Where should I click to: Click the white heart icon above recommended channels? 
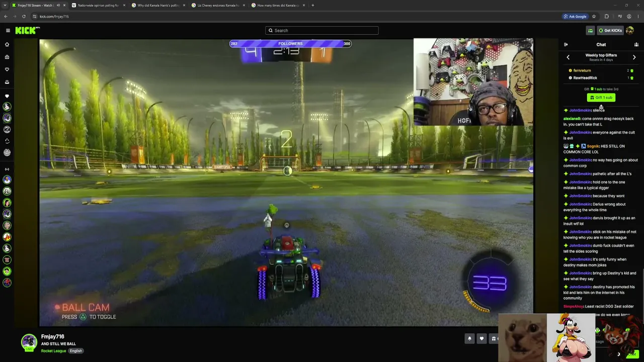pos(7,96)
